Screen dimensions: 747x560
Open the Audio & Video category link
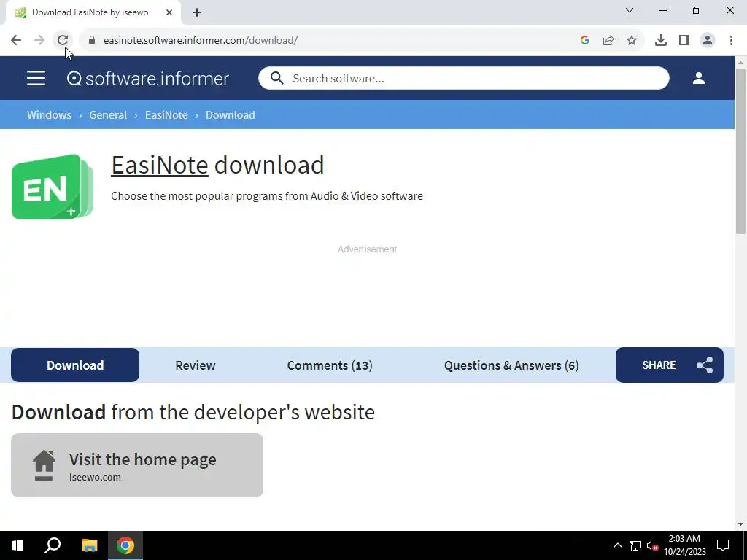pyautogui.click(x=344, y=195)
